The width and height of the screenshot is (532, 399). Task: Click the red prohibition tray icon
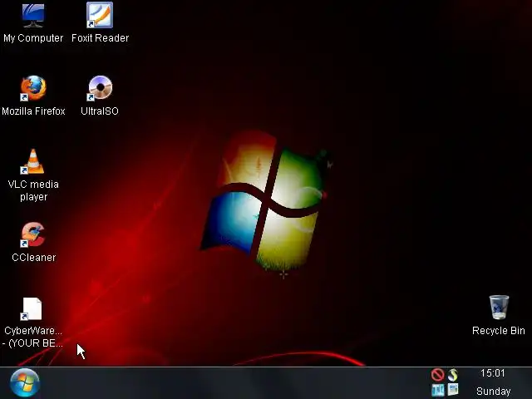(x=438, y=375)
